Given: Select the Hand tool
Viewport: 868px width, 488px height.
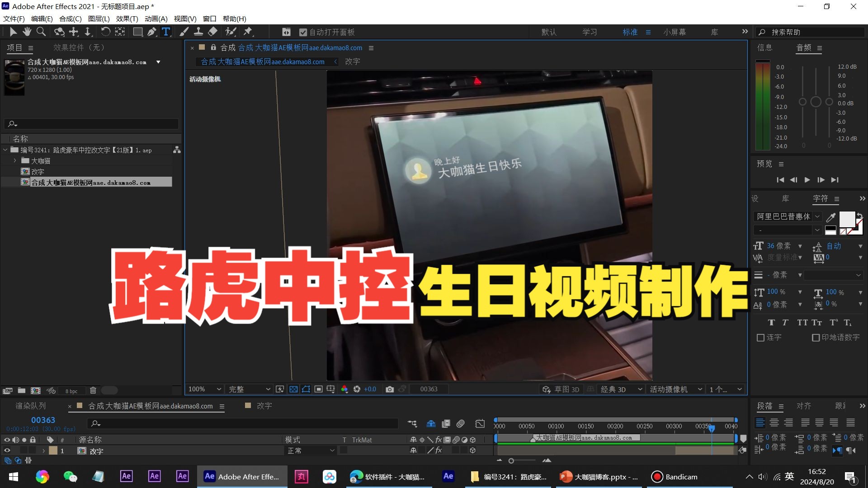Looking at the screenshot, I should point(27,32).
